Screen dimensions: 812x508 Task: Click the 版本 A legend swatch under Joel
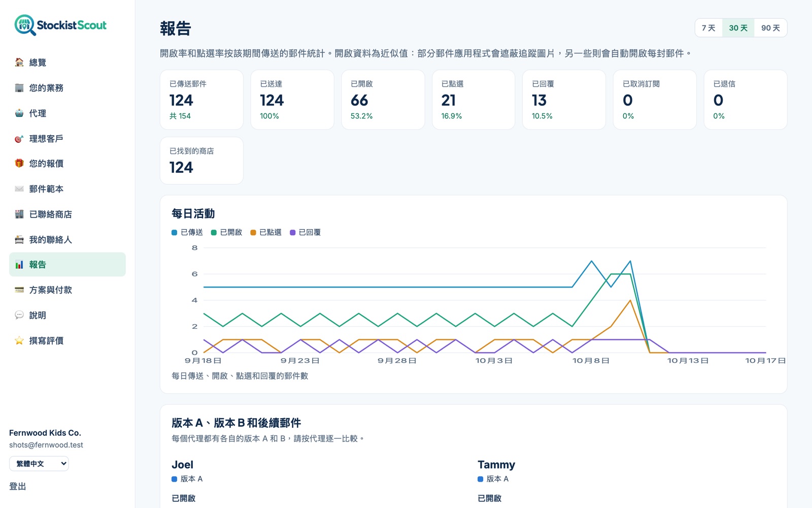pos(175,479)
